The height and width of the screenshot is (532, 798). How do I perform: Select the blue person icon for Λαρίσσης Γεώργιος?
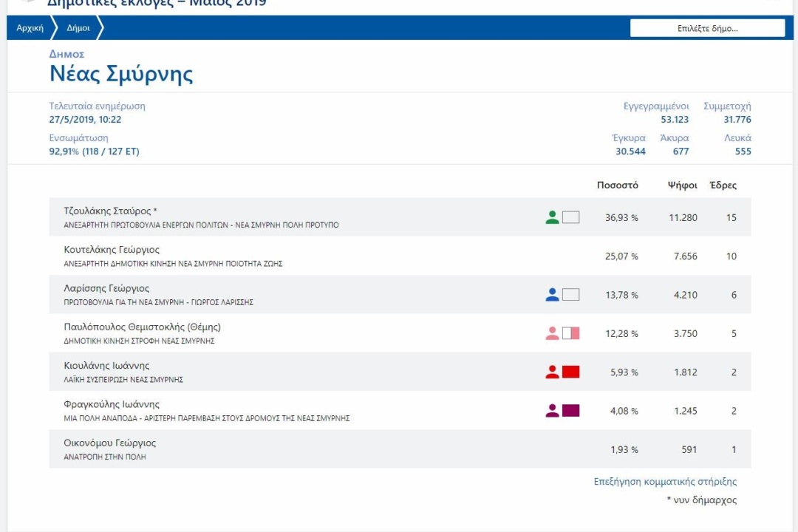pyautogui.click(x=552, y=294)
